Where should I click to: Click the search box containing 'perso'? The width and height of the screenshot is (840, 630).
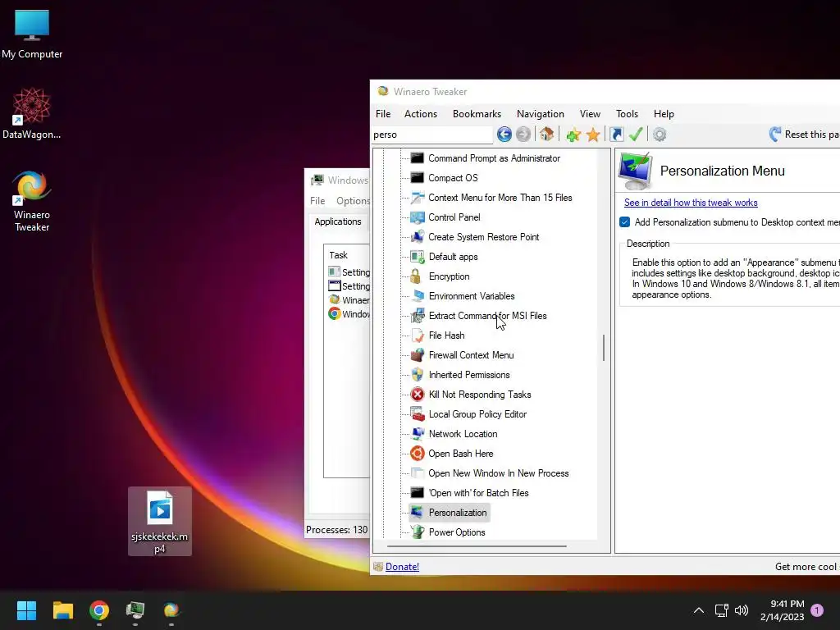tap(431, 135)
